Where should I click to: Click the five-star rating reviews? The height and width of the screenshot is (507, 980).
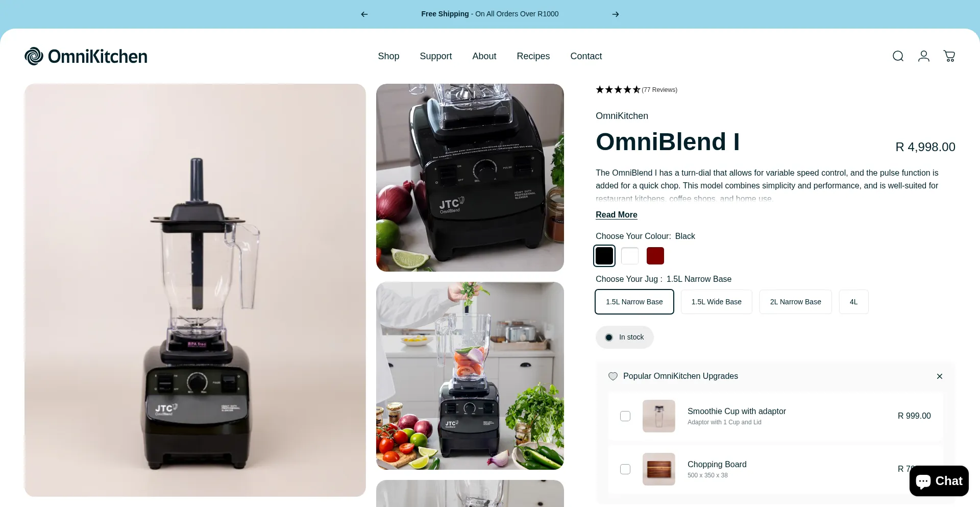click(636, 90)
